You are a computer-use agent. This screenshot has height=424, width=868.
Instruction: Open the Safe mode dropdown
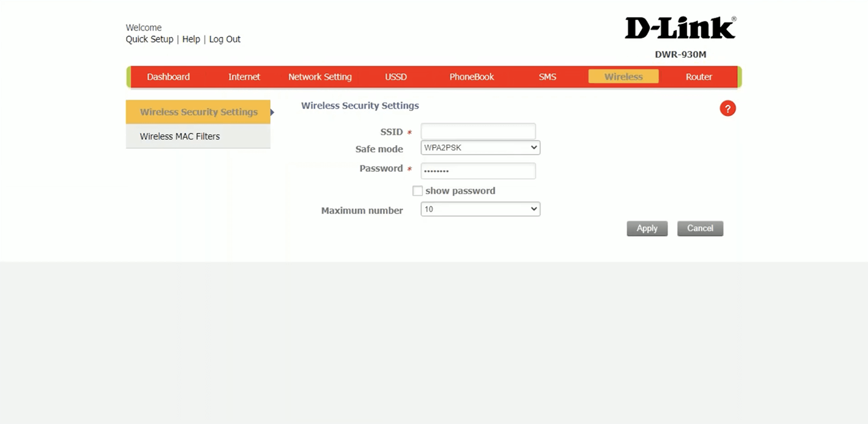coord(480,148)
